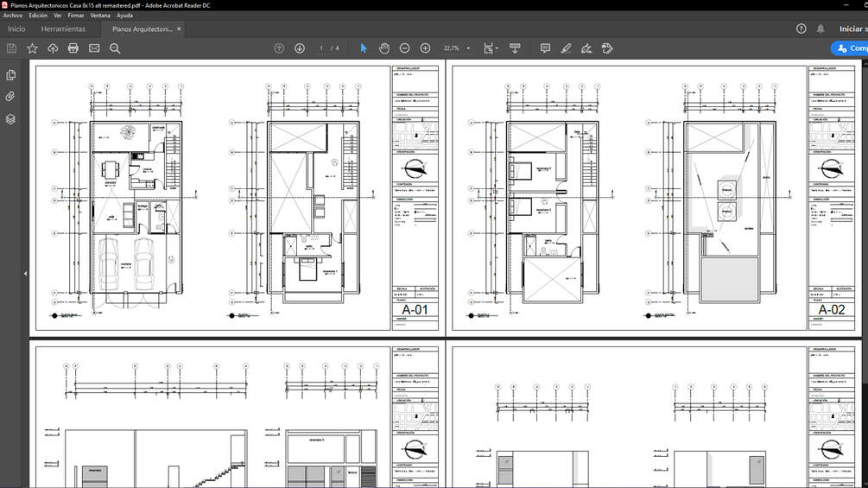The image size is (868, 488).
Task: Click the blue Compartir share button
Action: pyautogui.click(x=850, y=48)
